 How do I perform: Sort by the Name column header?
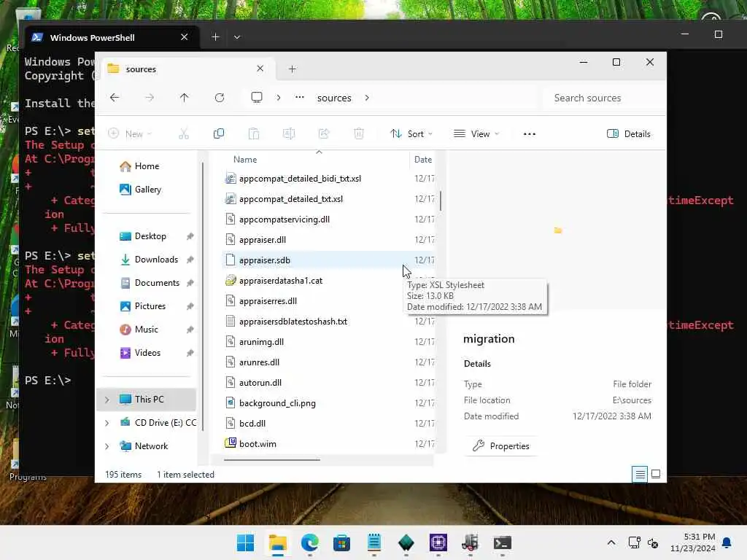(x=245, y=160)
